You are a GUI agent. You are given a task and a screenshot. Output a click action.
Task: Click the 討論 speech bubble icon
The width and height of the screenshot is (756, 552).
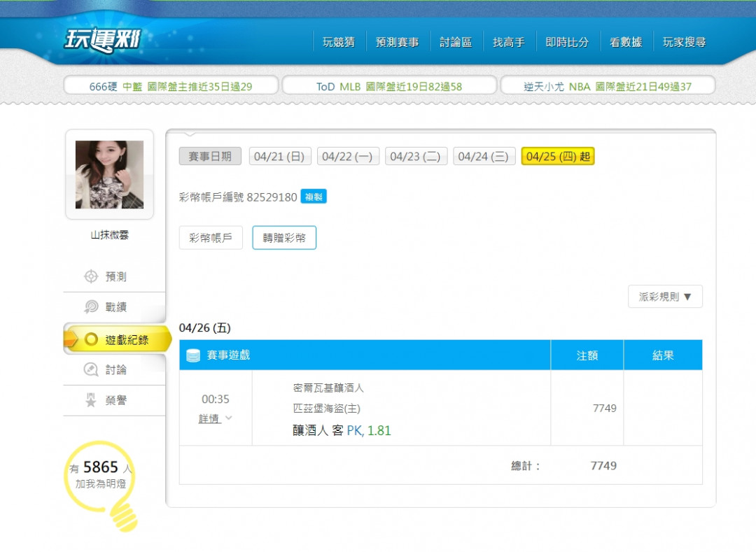coord(90,370)
